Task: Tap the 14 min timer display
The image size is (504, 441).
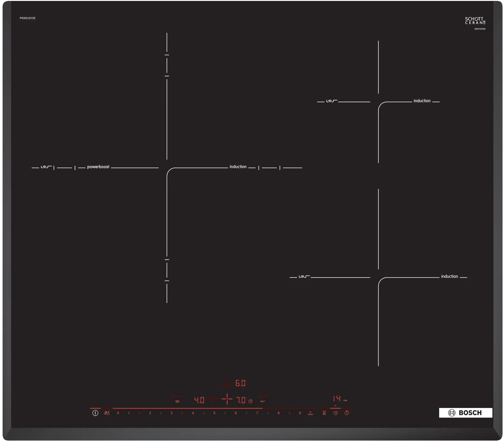Action: (337, 398)
